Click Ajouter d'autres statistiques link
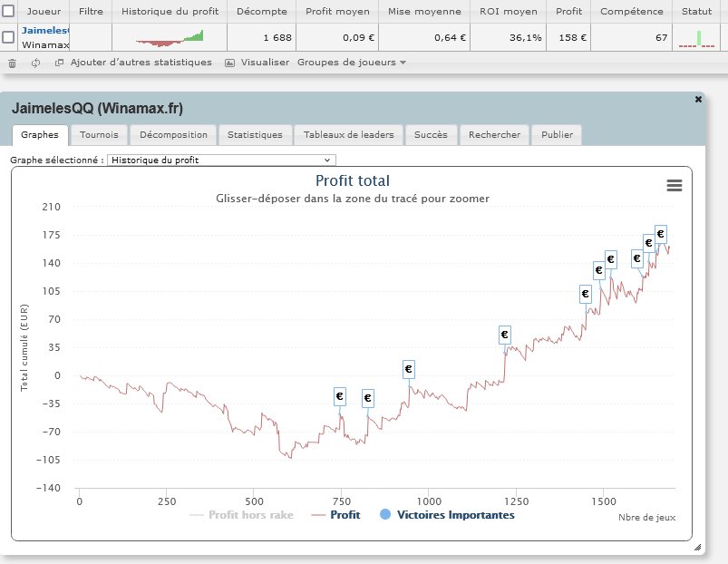The height and width of the screenshot is (564, 728). pos(141,63)
